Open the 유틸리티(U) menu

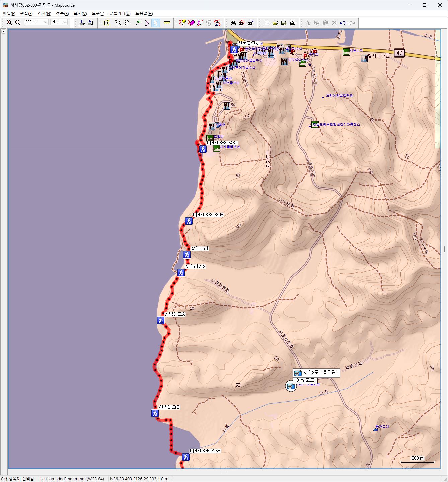[x=120, y=13]
